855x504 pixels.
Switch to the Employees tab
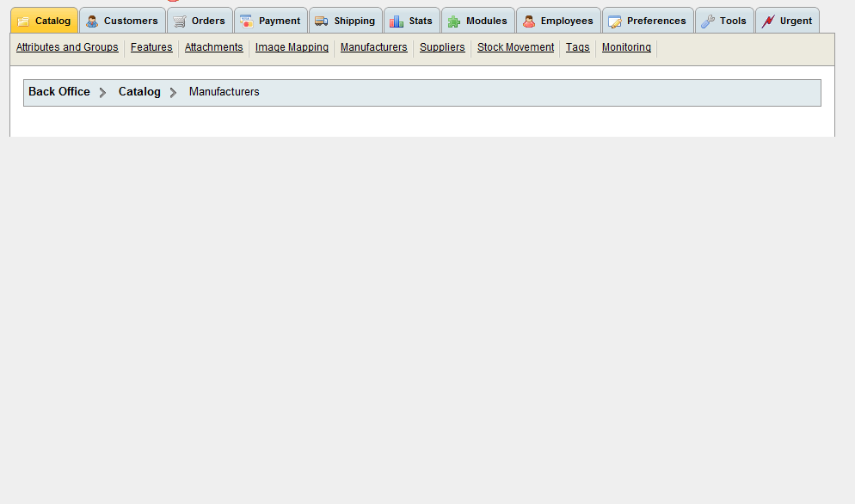coord(558,20)
